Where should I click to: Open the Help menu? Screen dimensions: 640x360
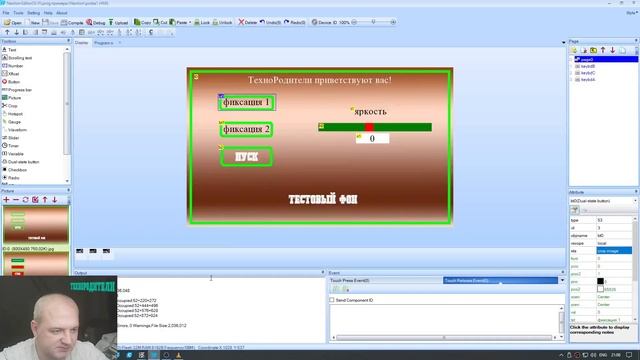click(x=48, y=13)
